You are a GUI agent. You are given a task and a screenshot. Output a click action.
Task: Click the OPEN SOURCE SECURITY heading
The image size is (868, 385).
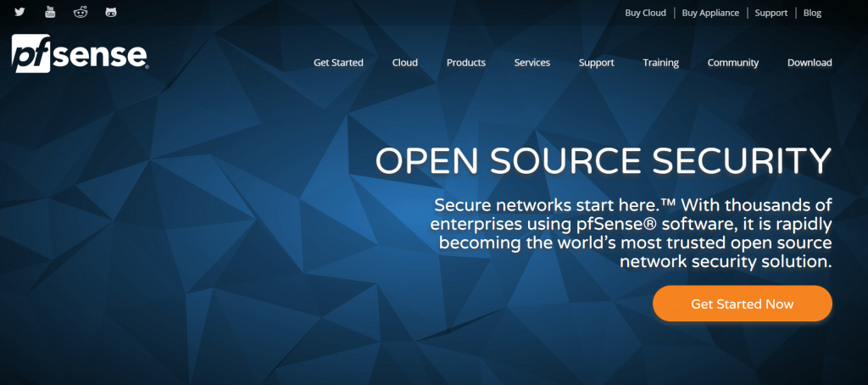pos(604,161)
